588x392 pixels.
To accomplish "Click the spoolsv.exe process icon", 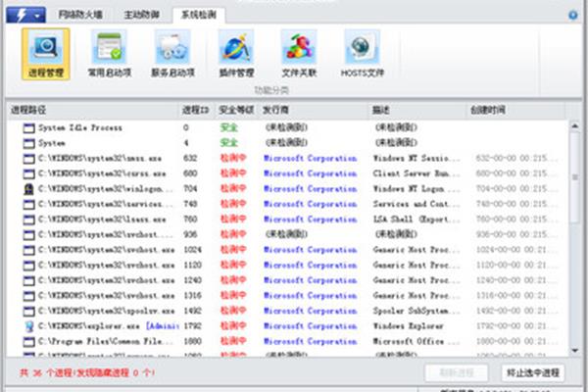I will click(28, 311).
